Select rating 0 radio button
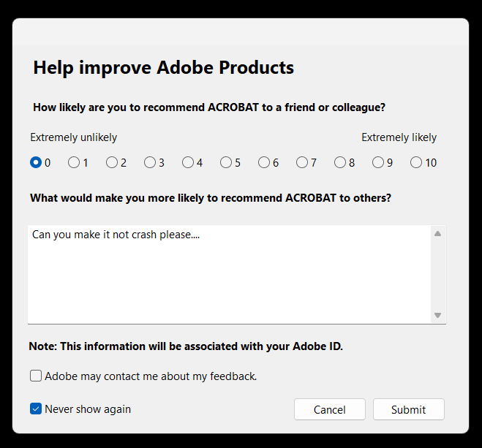The height and width of the screenshot is (448, 482). 36,162
